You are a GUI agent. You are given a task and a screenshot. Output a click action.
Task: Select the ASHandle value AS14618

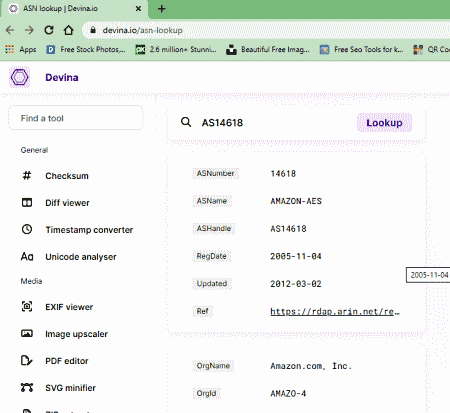[288, 229]
